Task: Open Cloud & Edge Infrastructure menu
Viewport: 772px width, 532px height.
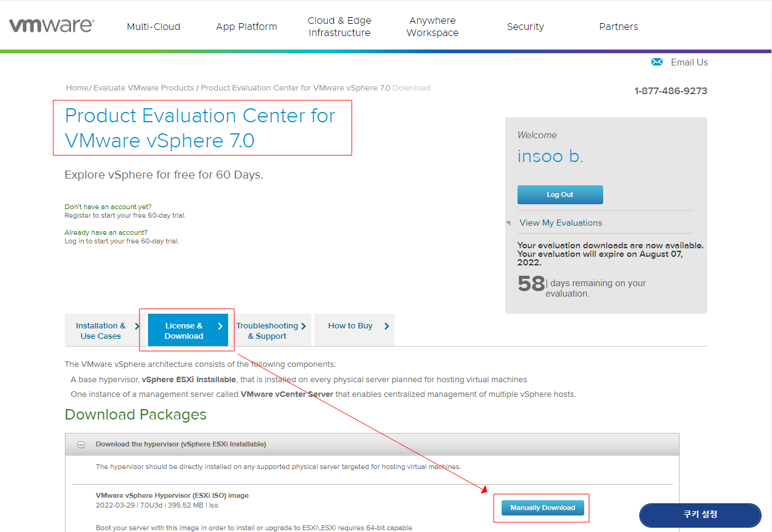Action: tap(340, 26)
